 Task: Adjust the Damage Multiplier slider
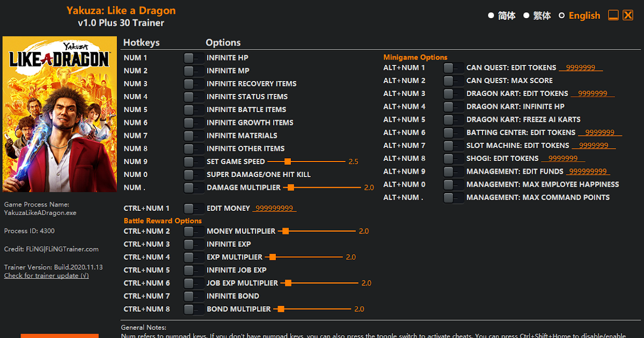pos(321,187)
